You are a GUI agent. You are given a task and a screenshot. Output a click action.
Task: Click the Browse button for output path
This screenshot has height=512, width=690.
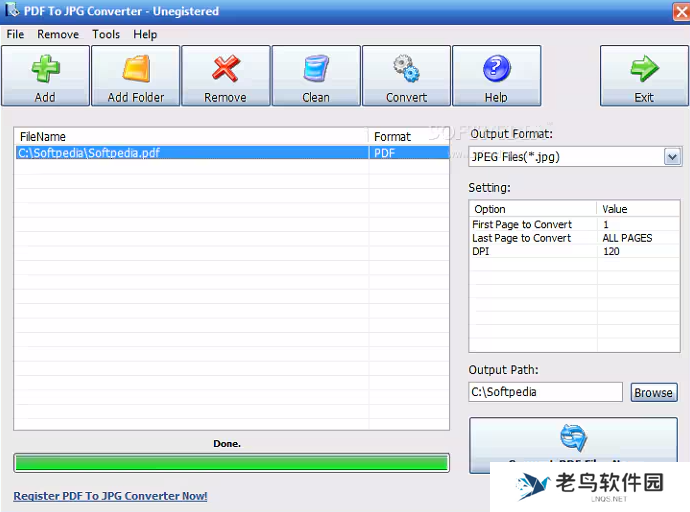click(653, 393)
